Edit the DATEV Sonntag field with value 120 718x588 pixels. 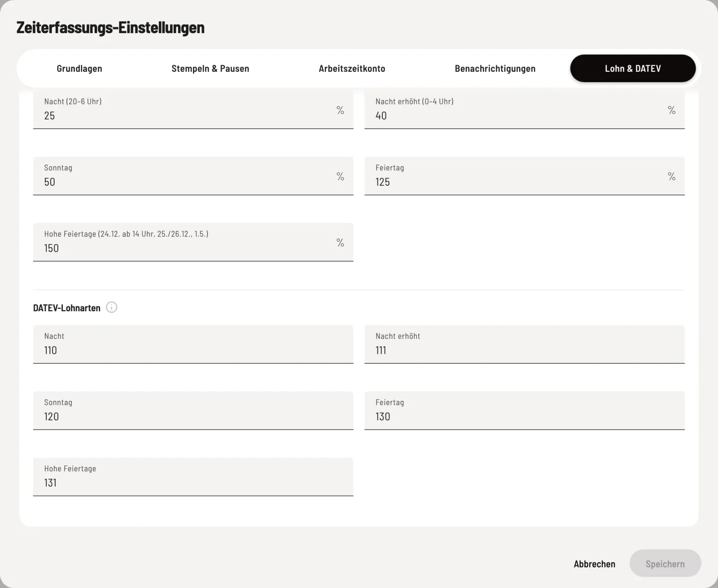pos(193,411)
